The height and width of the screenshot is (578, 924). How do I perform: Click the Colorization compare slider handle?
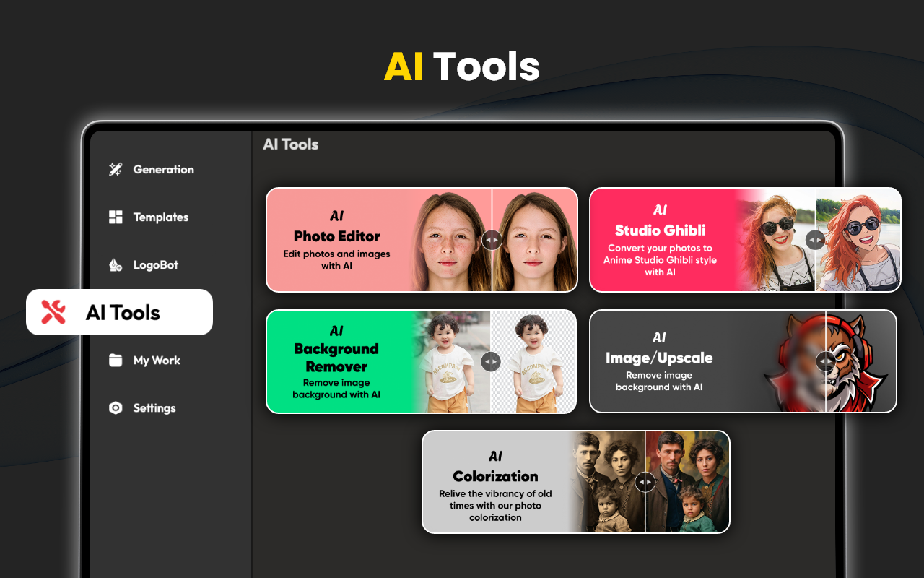coord(645,482)
